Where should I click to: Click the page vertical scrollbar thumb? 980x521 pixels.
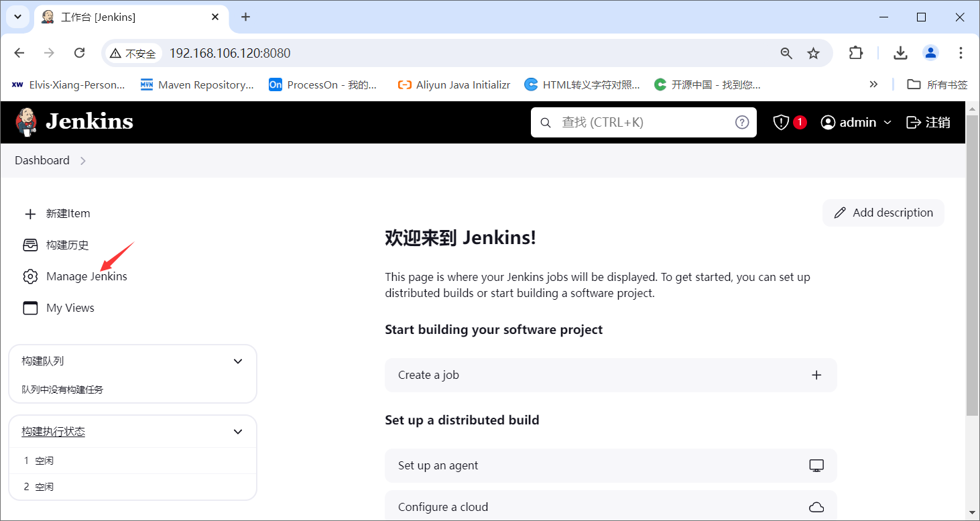click(x=972, y=265)
